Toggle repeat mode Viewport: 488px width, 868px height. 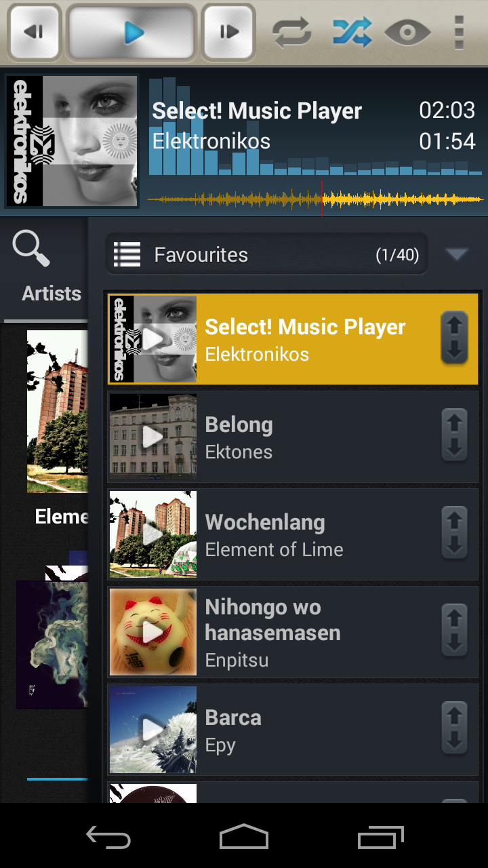point(291,32)
